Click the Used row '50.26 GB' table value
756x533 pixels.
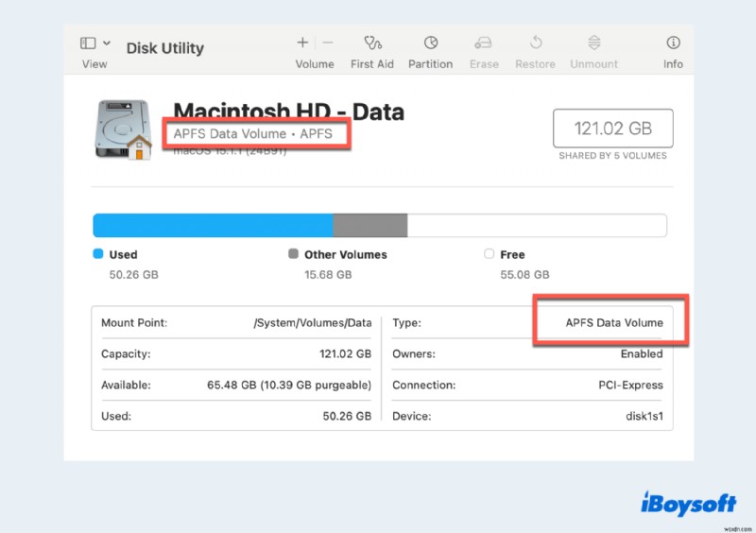(x=347, y=416)
